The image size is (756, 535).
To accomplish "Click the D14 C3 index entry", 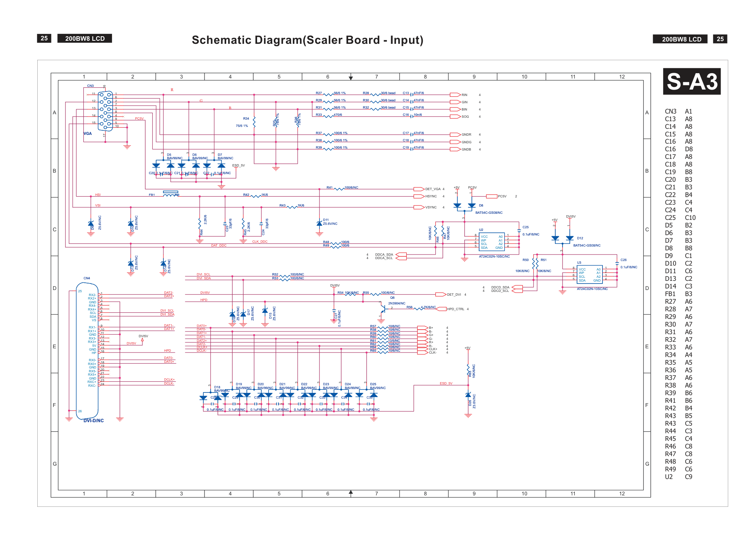I will [678, 286].
